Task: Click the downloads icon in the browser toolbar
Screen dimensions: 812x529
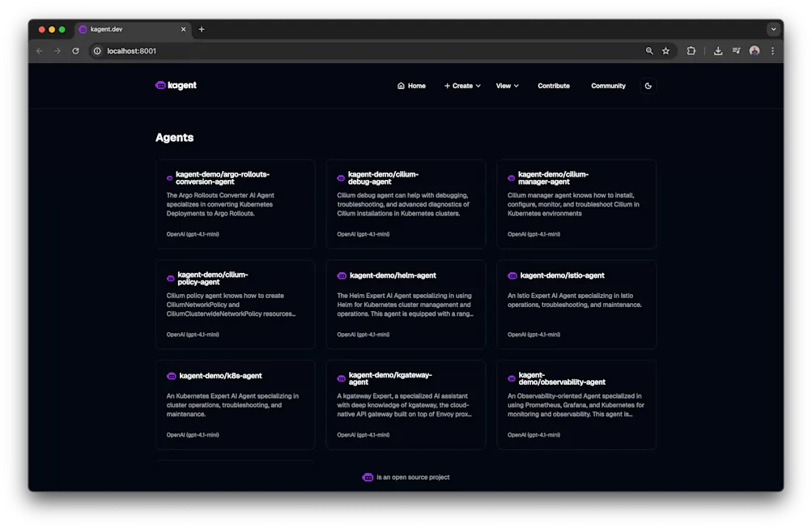Action: click(x=717, y=50)
